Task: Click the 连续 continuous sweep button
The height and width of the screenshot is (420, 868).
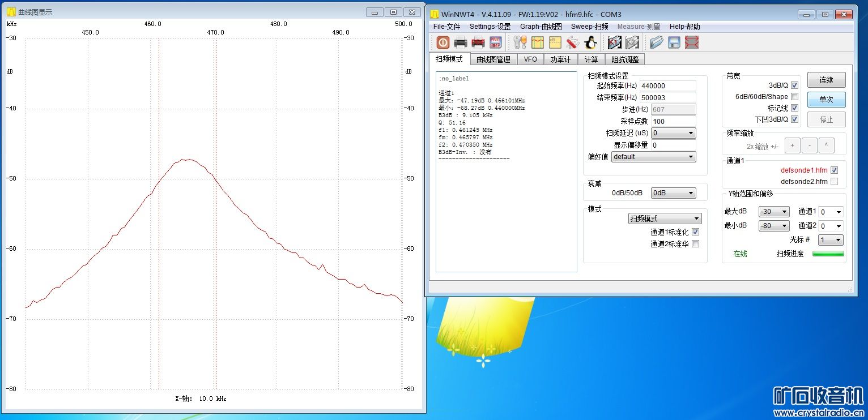Action: pos(826,80)
